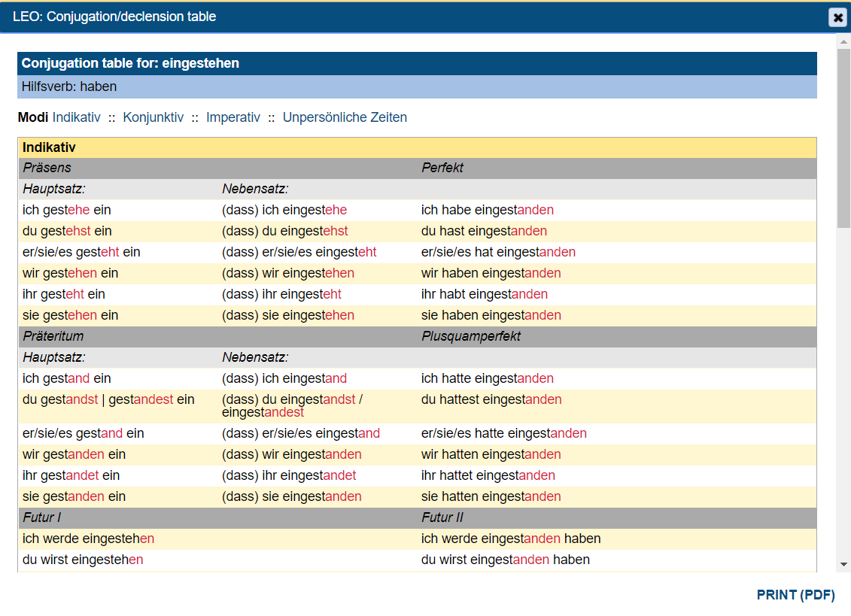851x616 pixels.
Task: Click '(dass) ich eingestehe' cell
Action: pyautogui.click(x=284, y=210)
